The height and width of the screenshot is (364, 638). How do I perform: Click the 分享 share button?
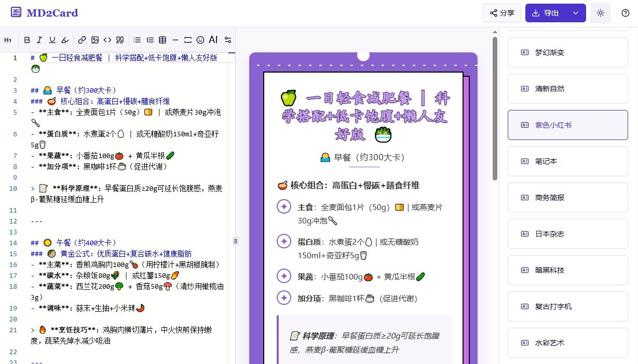[502, 13]
